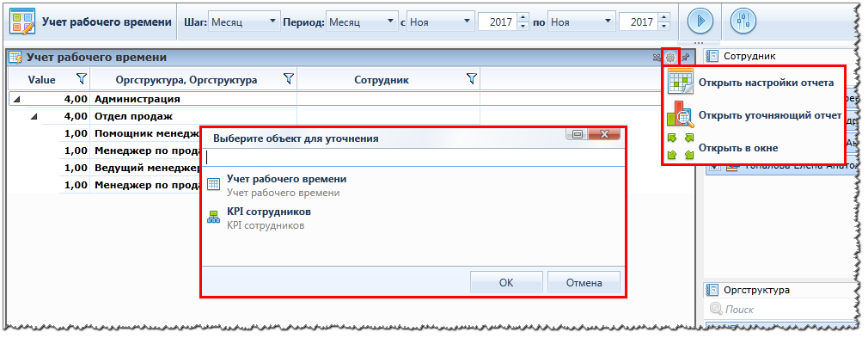
Task: Filter the Value column
Action: 82,79
